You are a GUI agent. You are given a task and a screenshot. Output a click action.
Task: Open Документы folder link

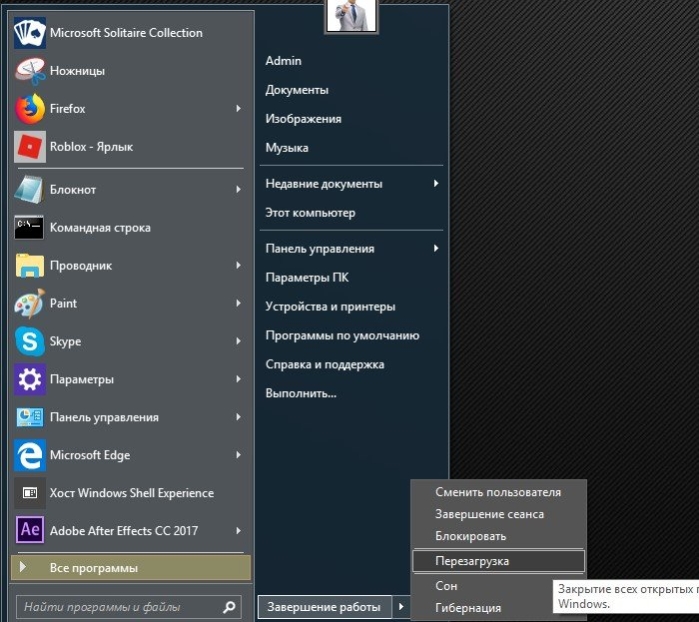coord(297,90)
